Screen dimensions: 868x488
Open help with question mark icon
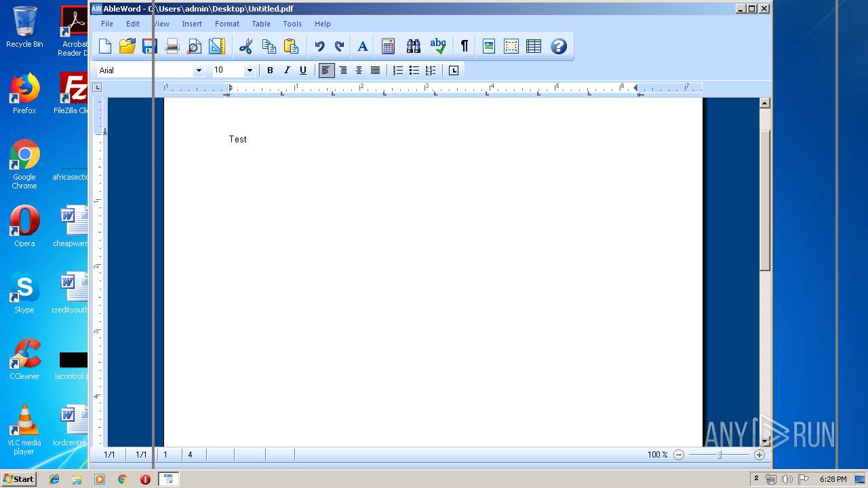[558, 46]
